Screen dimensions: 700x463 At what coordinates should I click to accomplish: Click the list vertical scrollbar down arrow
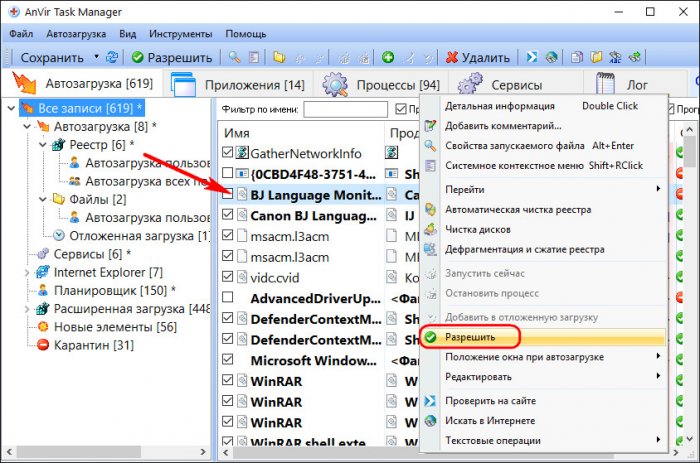pyautogui.click(x=690, y=439)
